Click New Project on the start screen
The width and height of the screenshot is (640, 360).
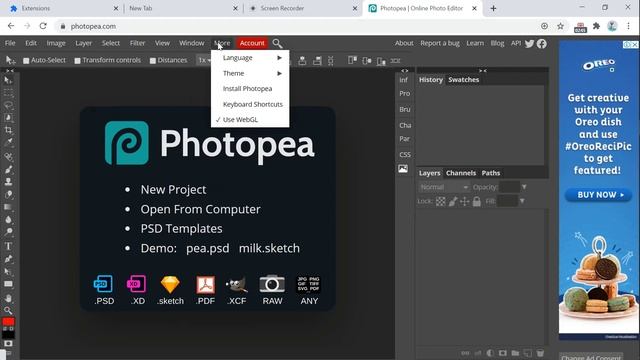click(173, 190)
